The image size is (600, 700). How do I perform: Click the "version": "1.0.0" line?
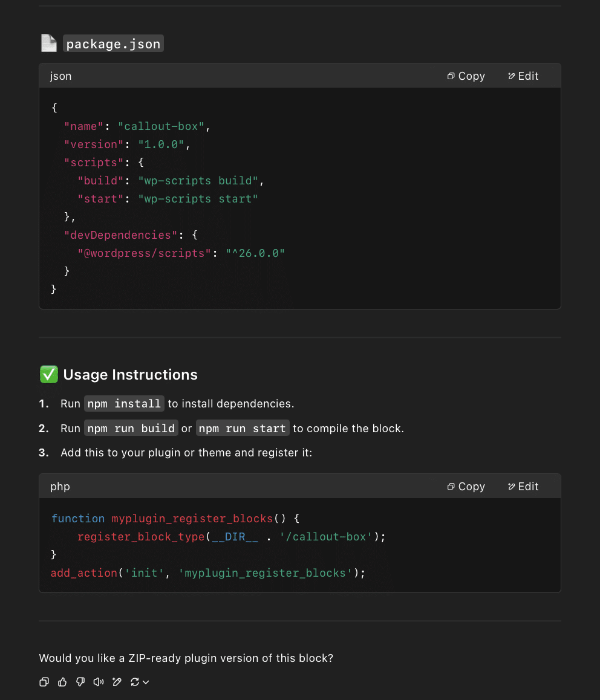tap(128, 144)
